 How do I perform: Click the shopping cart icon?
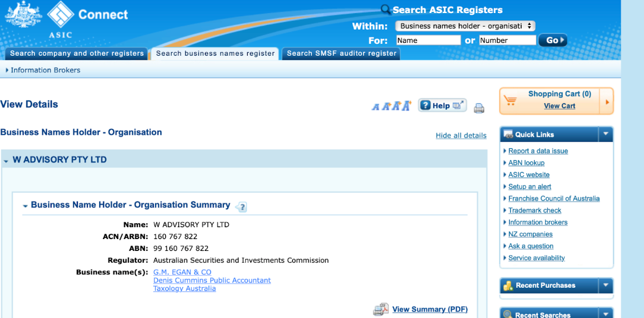(510, 100)
